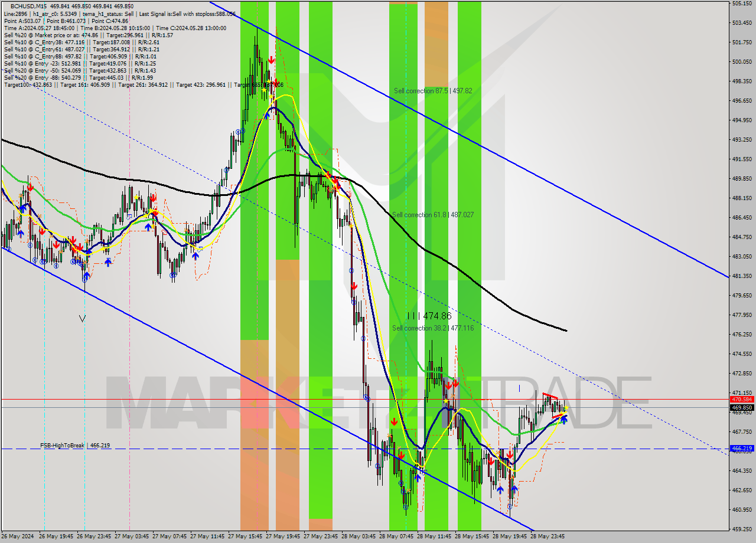Click '27 May 23:45' on the time axis
The height and width of the screenshot is (543, 756).
[321, 537]
